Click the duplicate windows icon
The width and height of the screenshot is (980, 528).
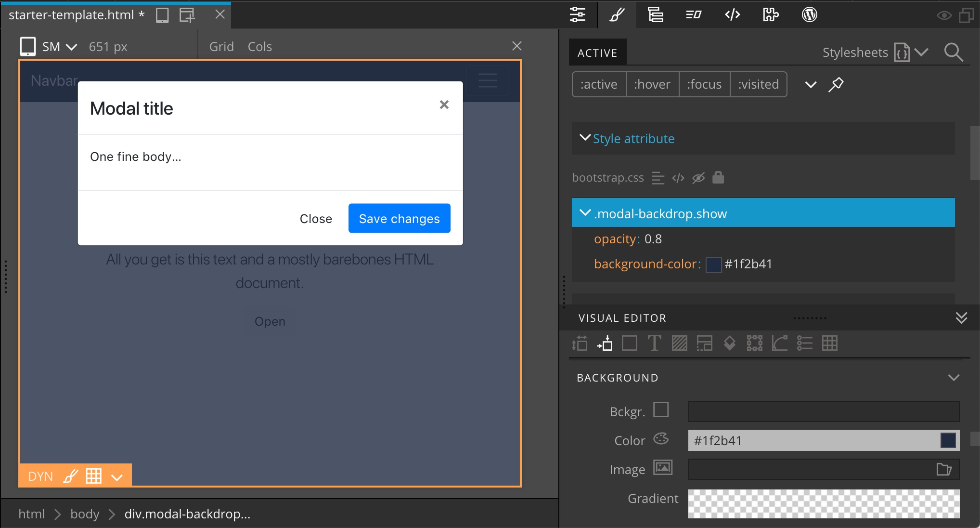click(967, 15)
